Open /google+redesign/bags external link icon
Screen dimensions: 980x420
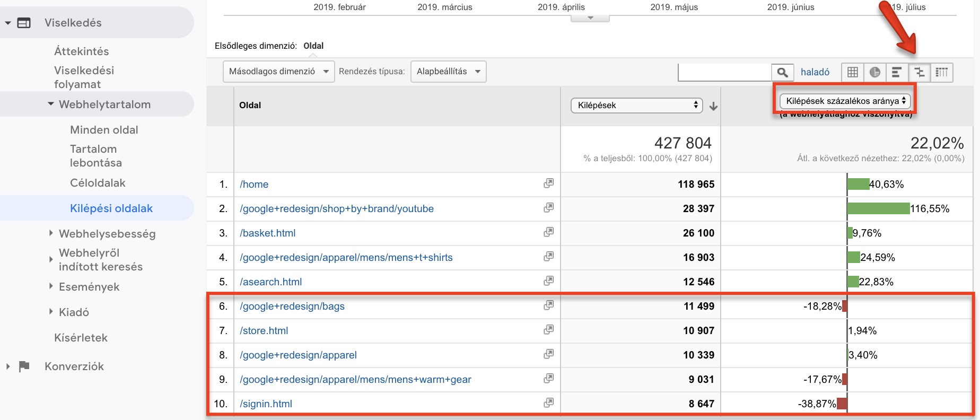tap(548, 305)
